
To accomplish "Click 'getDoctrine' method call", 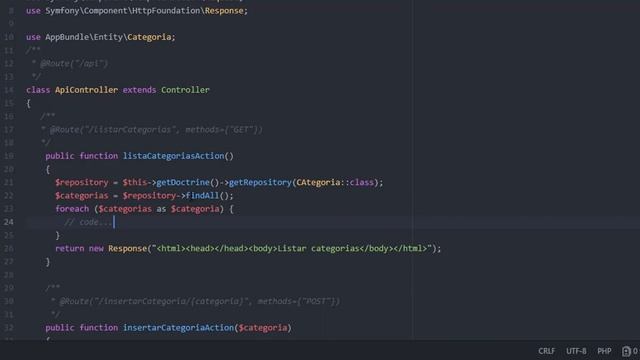I will pos(183,182).
